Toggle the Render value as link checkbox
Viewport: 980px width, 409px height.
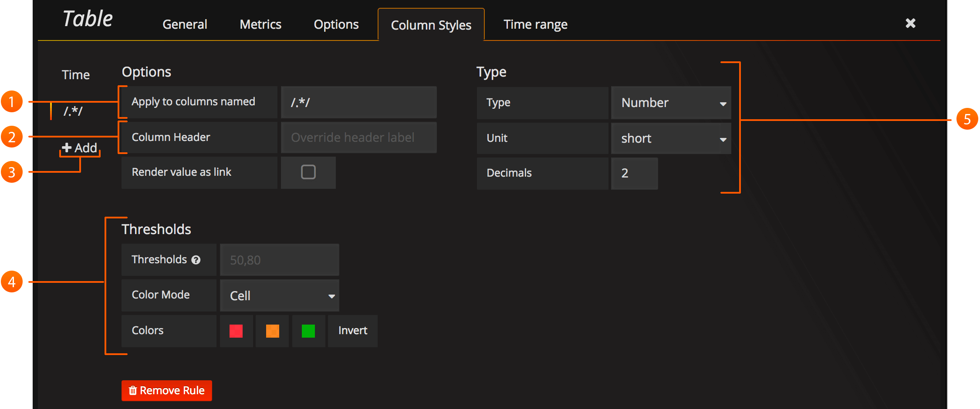[x=308, y=172]
